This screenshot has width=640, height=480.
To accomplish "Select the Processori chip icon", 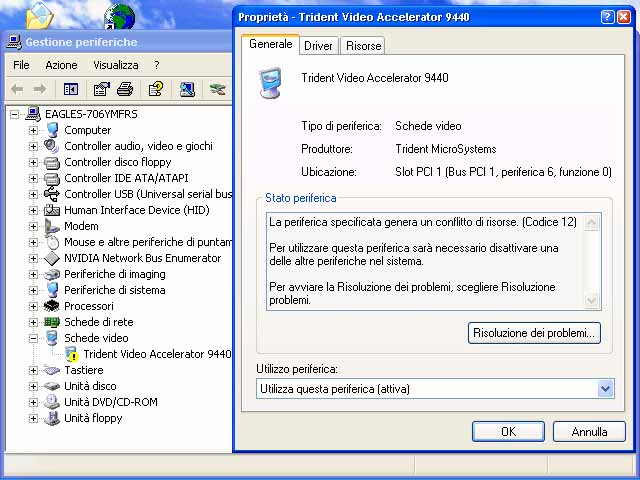I will pyautogui.click(x=52, y=306).
